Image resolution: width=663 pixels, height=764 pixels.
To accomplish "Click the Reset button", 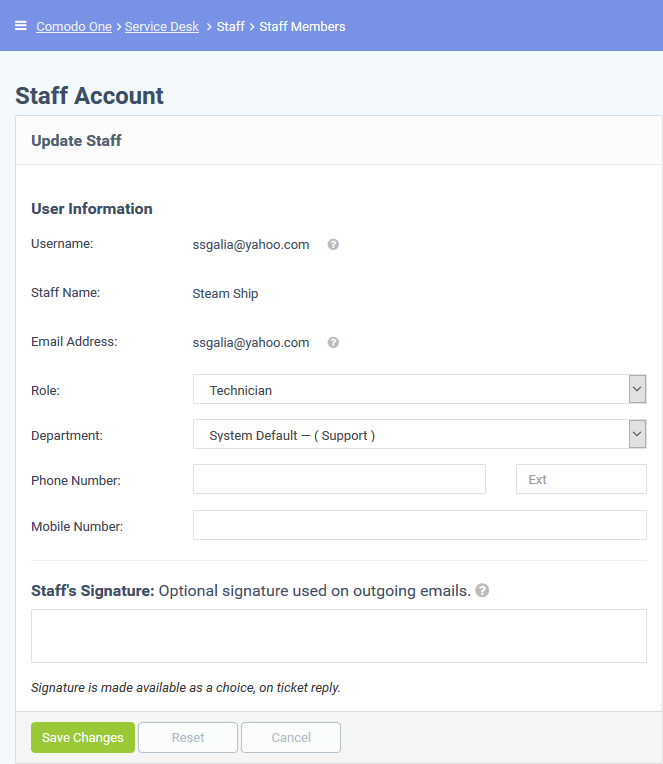I will click(188, 737).
